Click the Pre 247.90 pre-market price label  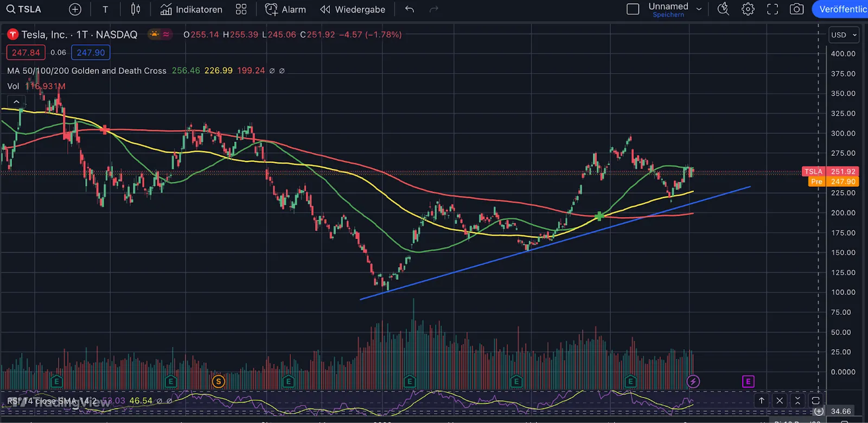pos(833,181)
